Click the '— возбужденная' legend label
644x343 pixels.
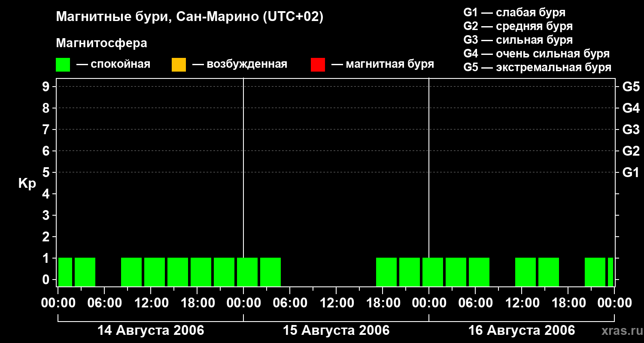(x=240, y=64)
